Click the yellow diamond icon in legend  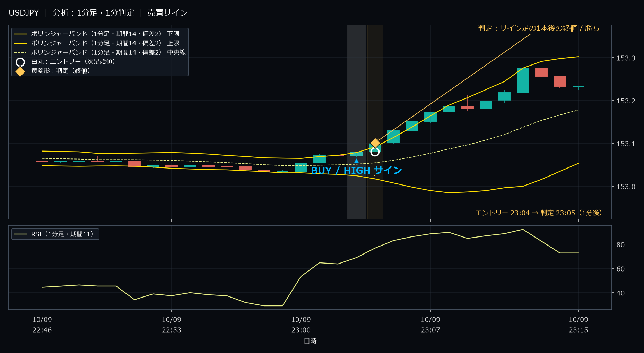pyautogui.click(x=20, y=71)
